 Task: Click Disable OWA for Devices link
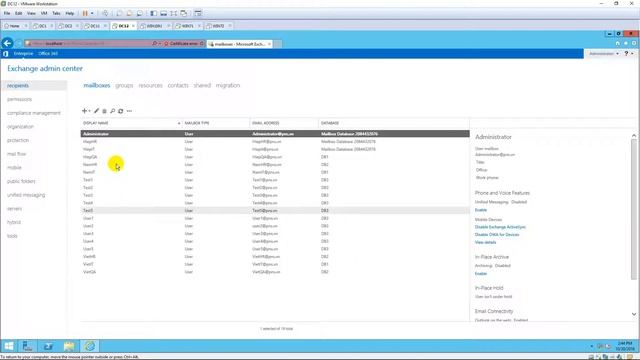point(497,235)
